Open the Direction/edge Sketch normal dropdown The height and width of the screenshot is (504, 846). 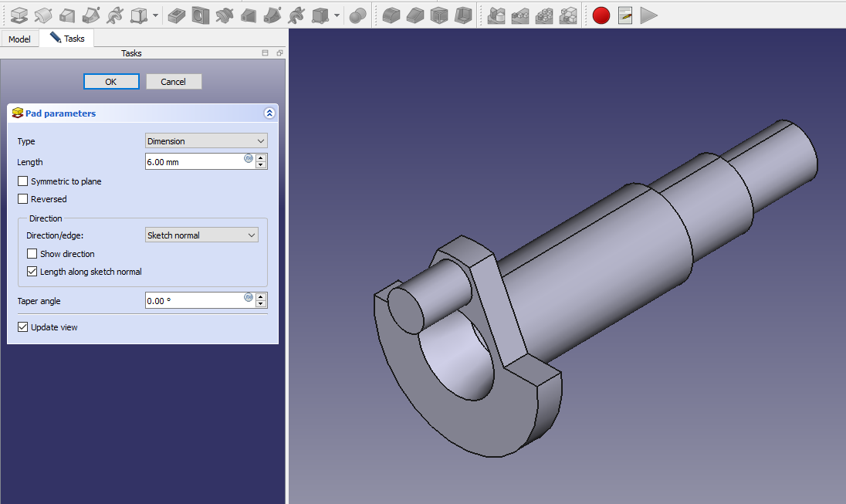(201, 235)
